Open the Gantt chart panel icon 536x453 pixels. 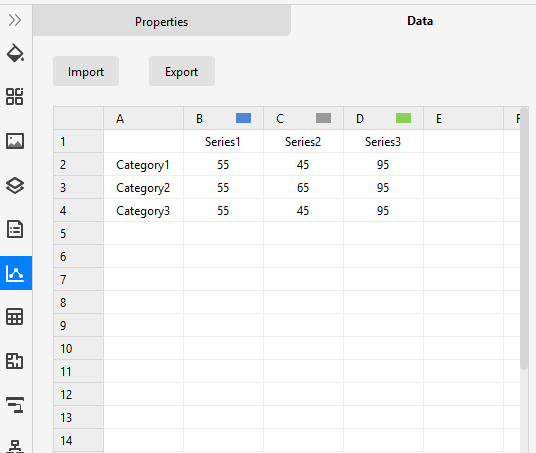pyautogui.click(x=15, y=404)
